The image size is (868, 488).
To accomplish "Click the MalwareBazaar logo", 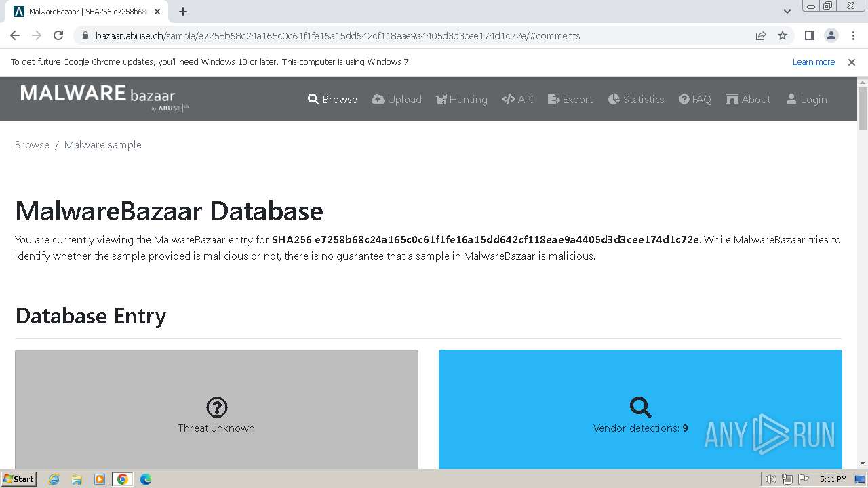I will pos(104,98).
